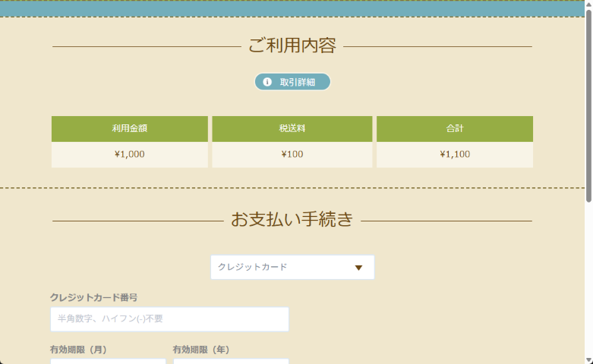Select the ¥1,100 total amount cell
593x364 pixels.
pos(455,155)
